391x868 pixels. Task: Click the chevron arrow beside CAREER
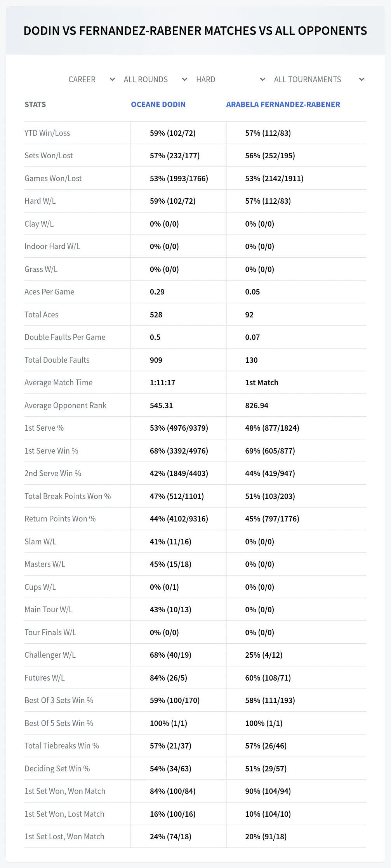(112, 80)
